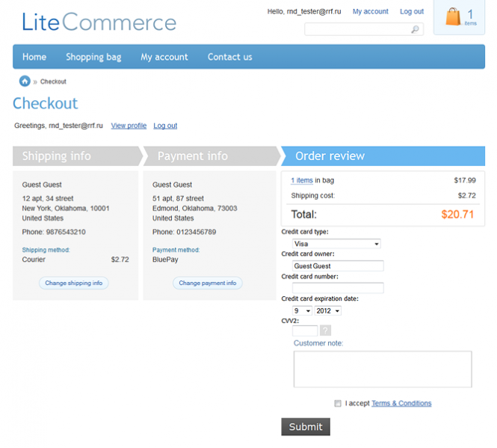
Task: Open Contact us in navigation bar
Action: tap(229, 57)
